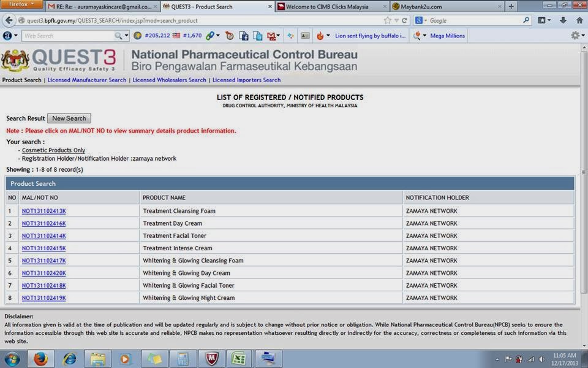Image resolution: width=588 pixels, height=368 pixels.
Task: Open Windows Media Player from taskbar
Action: point(126,359)
